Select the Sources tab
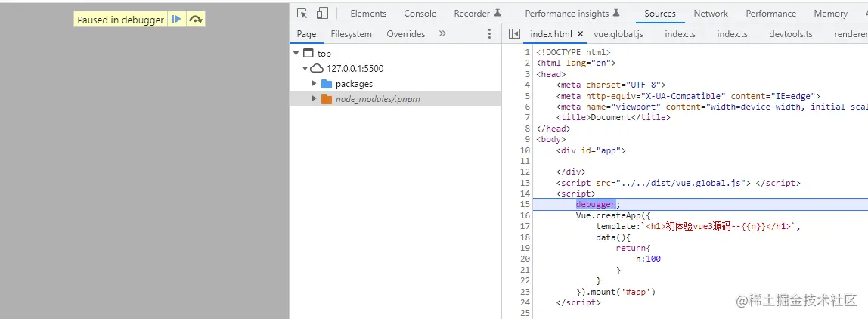 tap(660, 14)
